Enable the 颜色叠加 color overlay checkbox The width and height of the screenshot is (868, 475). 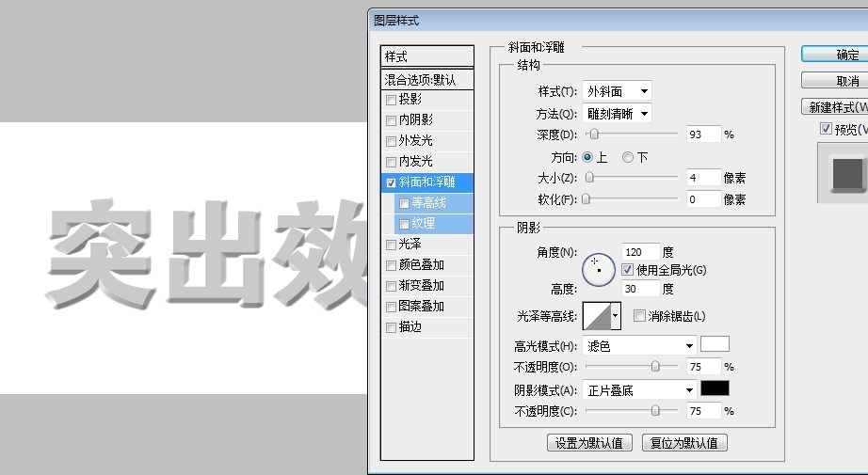point(391,265)
